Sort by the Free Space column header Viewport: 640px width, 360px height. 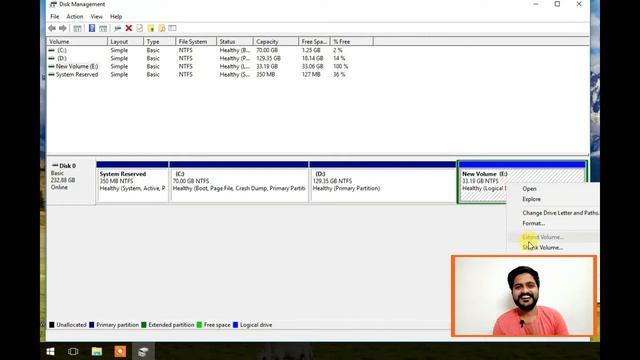(x=314, y=42)
